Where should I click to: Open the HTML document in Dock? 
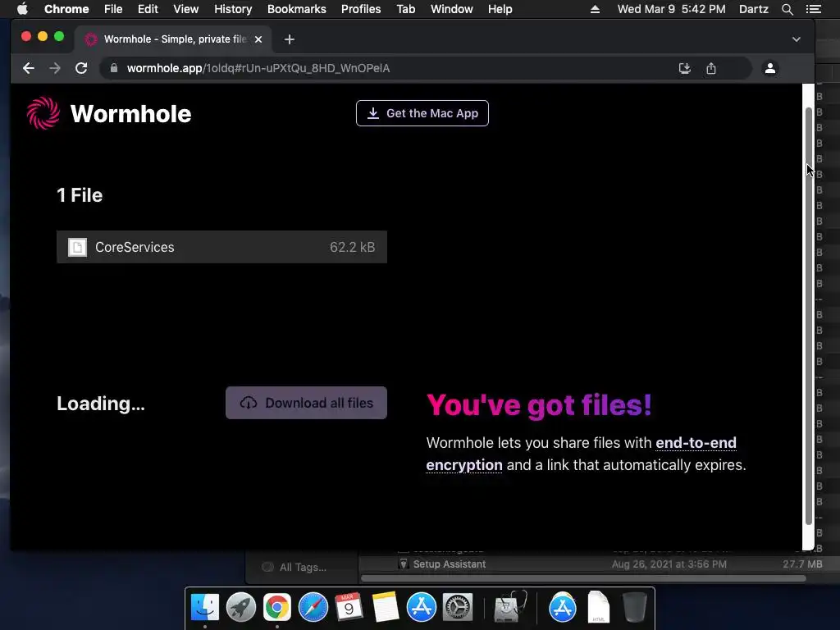pos(598,608)
